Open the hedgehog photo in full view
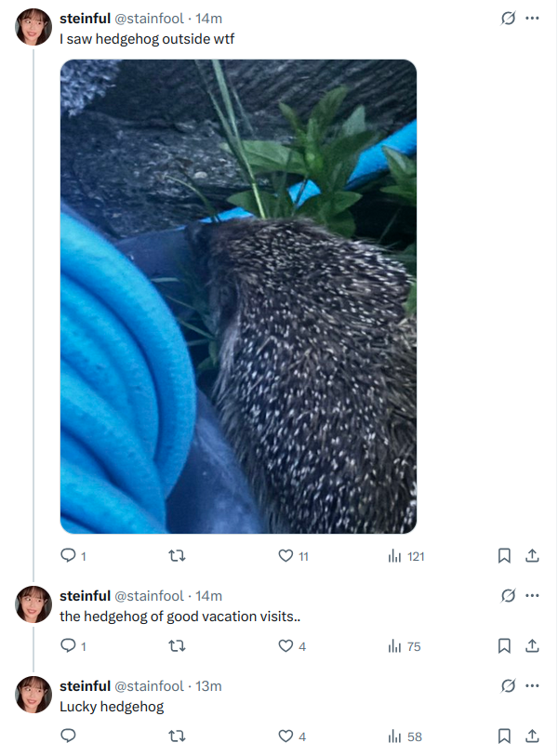Viewport: 558px width, 756px height. [238, 297]
